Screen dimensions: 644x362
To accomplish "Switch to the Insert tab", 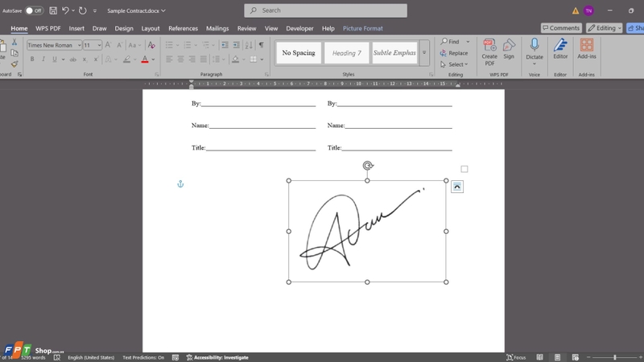I will coord(76,28).
